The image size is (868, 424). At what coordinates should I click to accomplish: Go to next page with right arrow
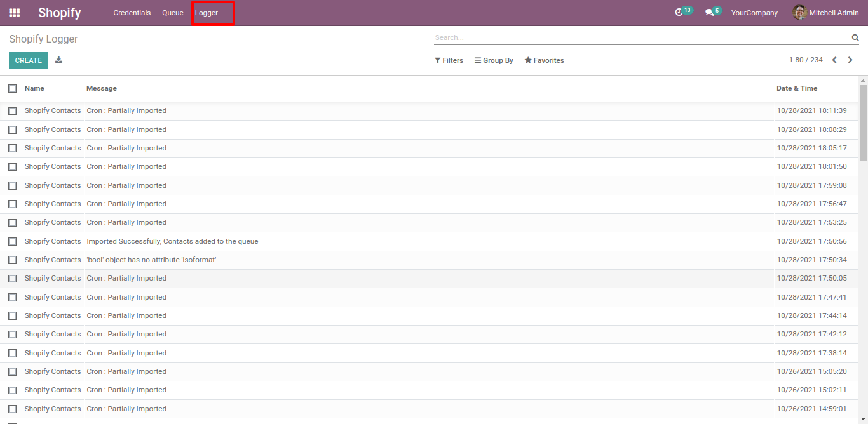click(x=850, y=60)
